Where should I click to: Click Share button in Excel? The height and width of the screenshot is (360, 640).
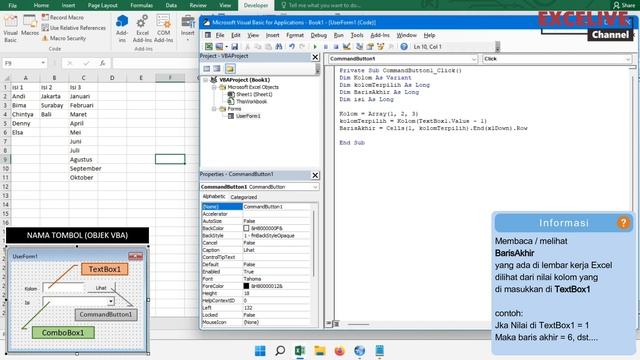(624, 5)
